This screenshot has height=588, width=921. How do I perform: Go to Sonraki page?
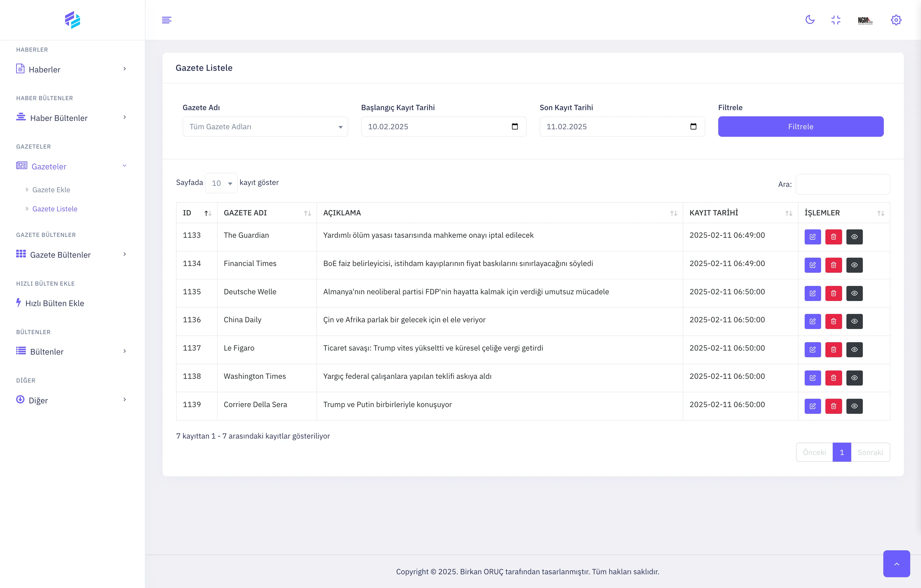tap(870, 452)
